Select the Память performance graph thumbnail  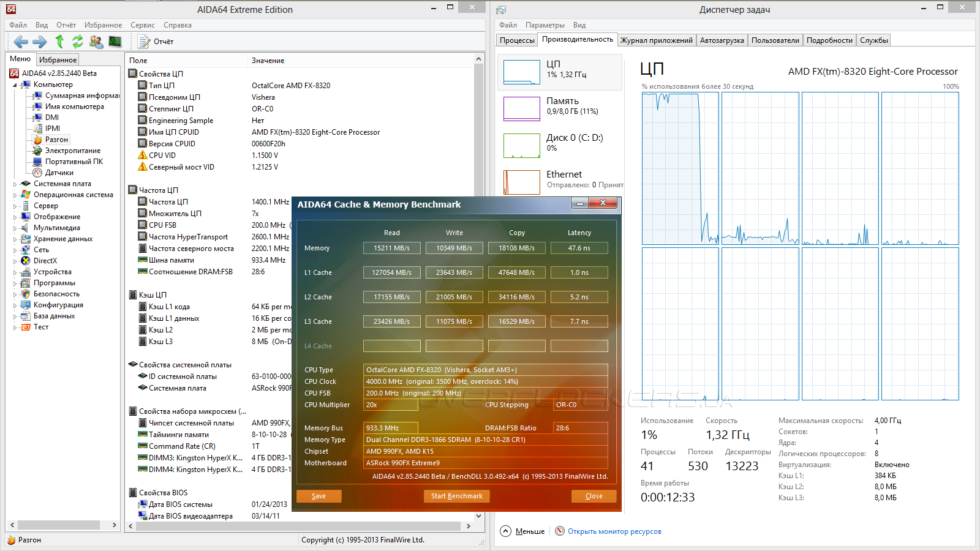521,109
